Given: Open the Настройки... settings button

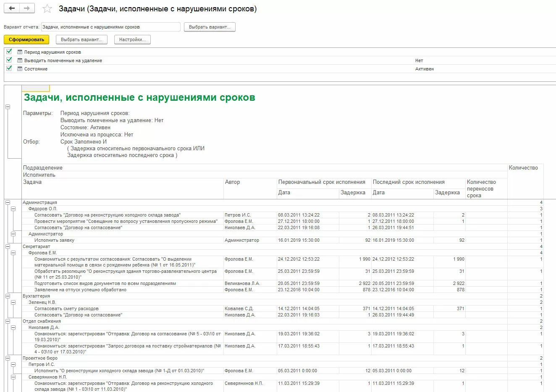Looking at the screenshot, I should coord(132,39).
